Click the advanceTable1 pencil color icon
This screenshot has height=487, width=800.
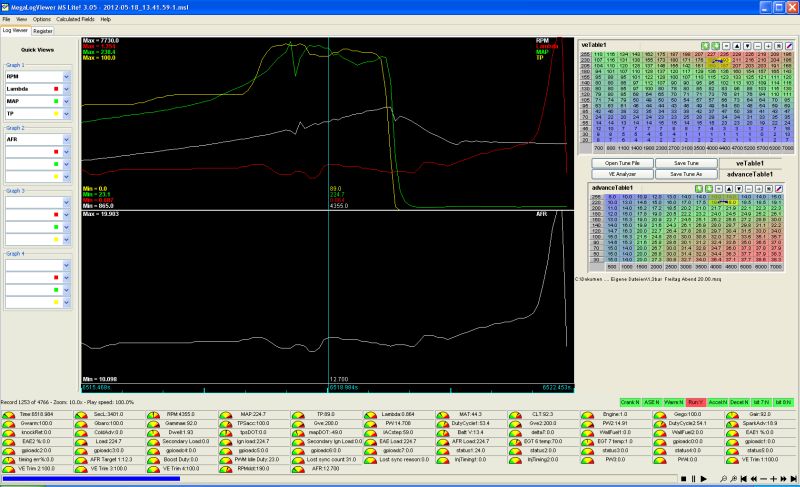click(x=779, y=187)
